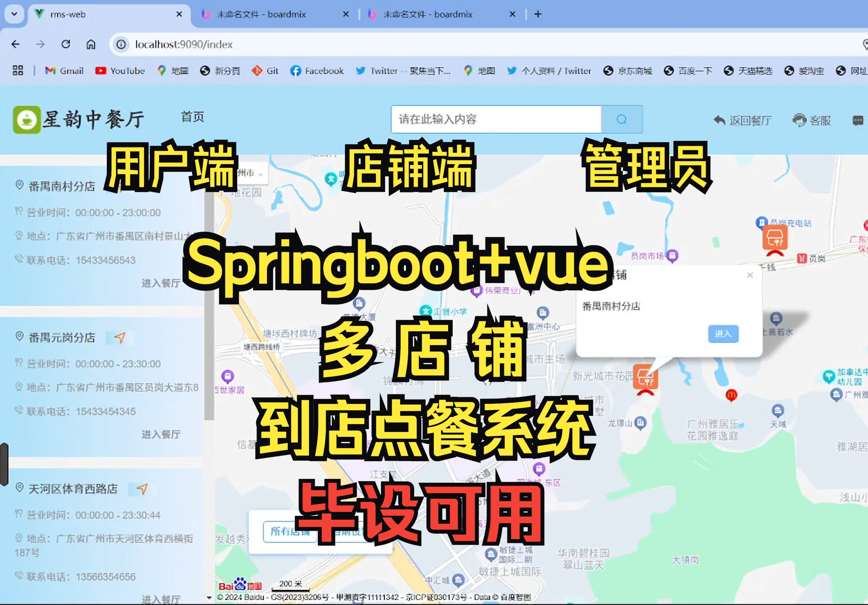Click the 星韵中餐厅 logo icon

[x=26, y=120]
